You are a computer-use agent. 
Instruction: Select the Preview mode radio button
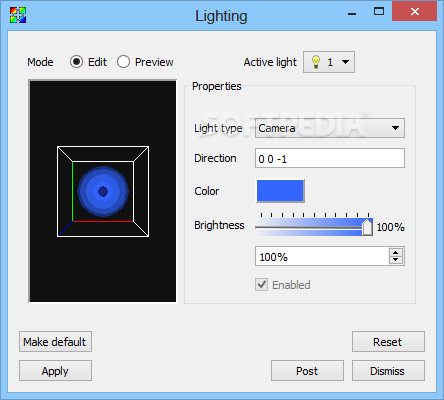pyautogui.click(x=123, y=62)
